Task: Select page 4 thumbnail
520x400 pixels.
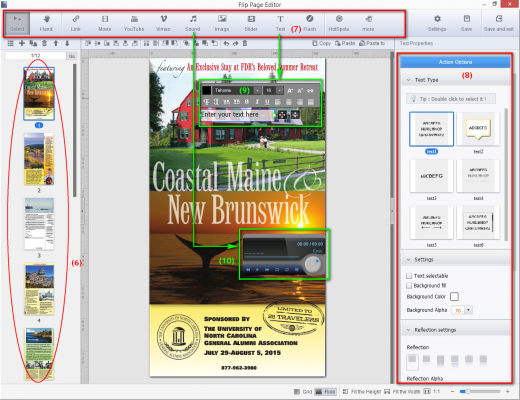Action: point(39,289)
